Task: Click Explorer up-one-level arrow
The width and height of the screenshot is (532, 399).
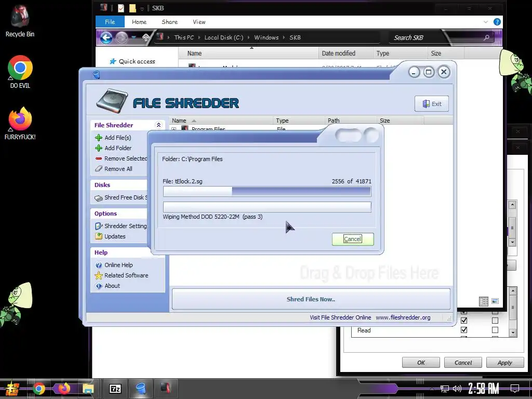Action: click(146, 37)
